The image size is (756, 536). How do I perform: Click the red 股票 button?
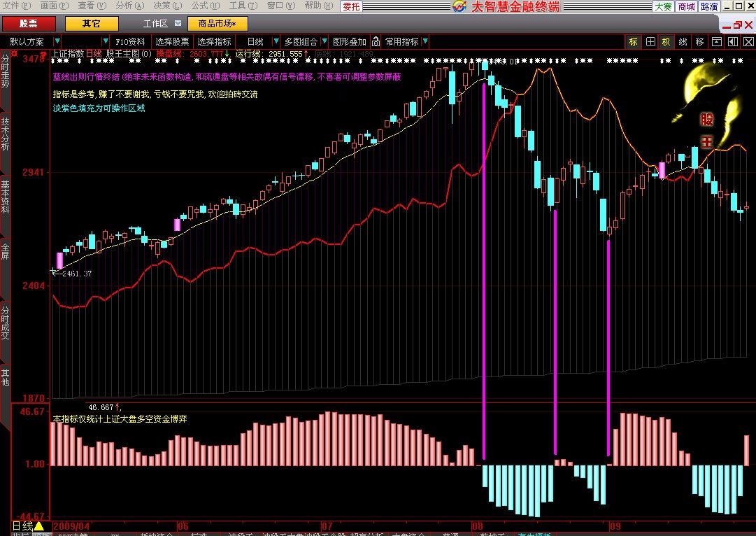[x=29, y=24]
